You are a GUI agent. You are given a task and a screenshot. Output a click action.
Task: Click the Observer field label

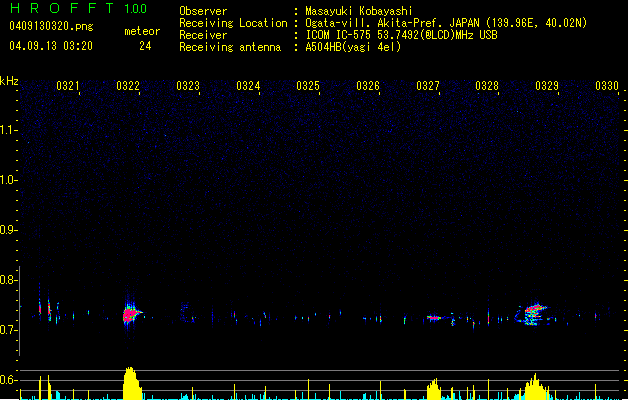click(x=203, y=11)
